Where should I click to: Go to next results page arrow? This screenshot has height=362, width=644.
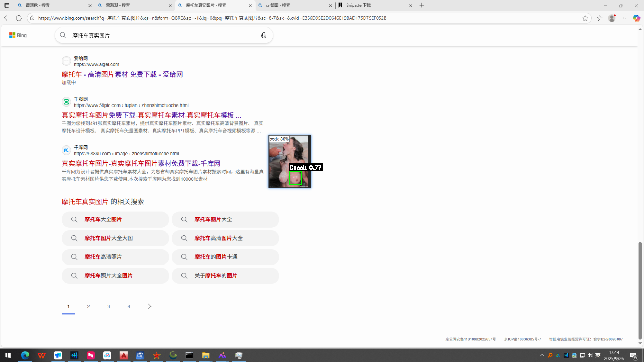[149, 306]
